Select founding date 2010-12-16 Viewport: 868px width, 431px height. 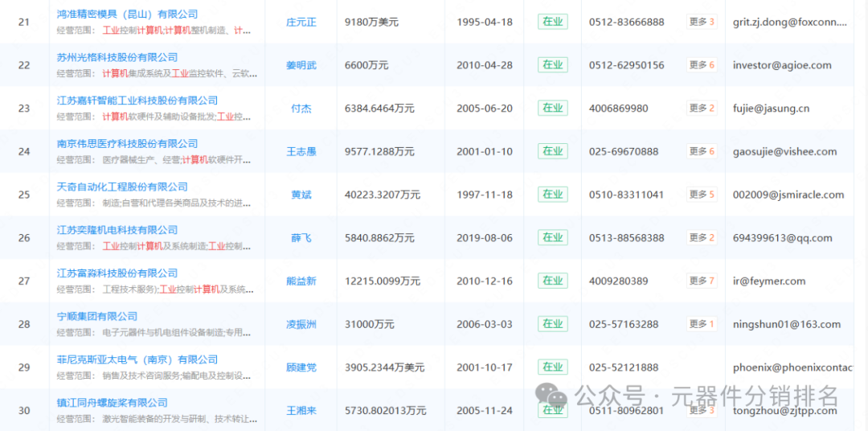(x=485, y=281)
